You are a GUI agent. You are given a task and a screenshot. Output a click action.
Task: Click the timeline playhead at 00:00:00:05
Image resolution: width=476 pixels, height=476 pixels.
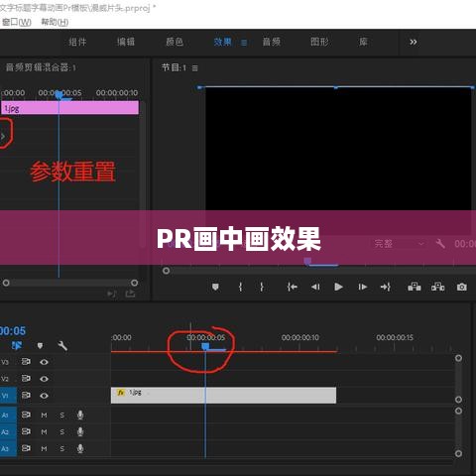[205, 346]
